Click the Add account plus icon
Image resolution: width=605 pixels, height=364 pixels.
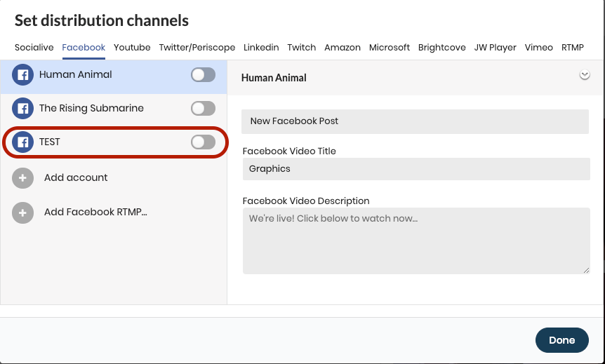pyautogui.click(x=22, y=177)
